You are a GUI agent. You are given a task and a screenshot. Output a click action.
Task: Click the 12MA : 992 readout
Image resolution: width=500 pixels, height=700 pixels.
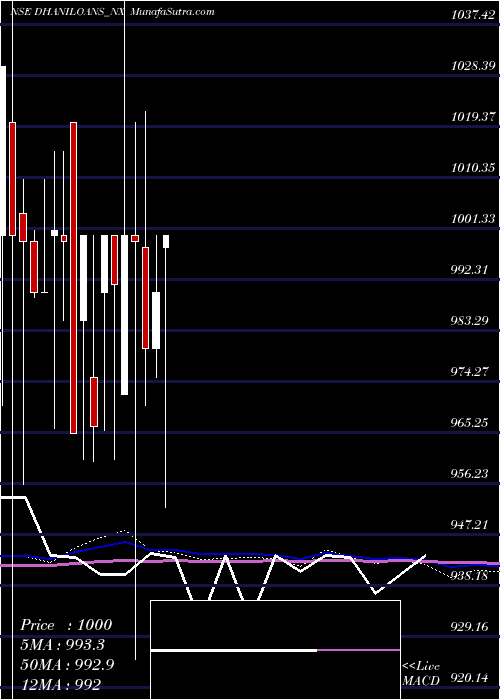pyautogui.click(x=60, y=684)
